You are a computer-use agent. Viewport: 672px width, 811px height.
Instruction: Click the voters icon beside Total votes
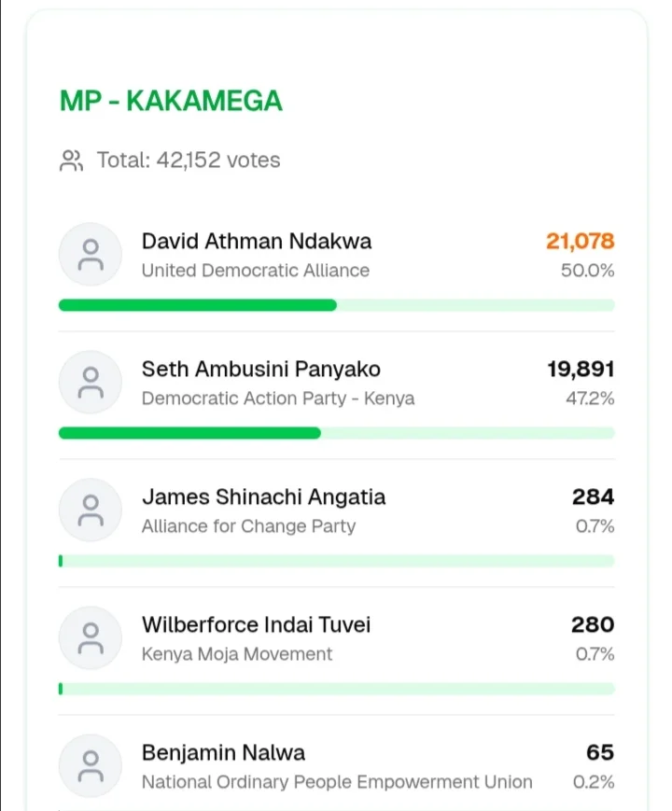71,161
